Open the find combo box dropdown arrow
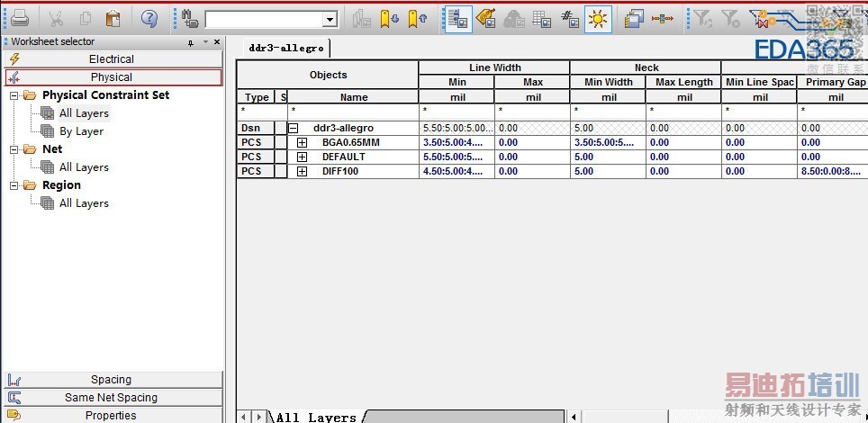Viewport: 868px width, 423px height. [x=330, y=20]
